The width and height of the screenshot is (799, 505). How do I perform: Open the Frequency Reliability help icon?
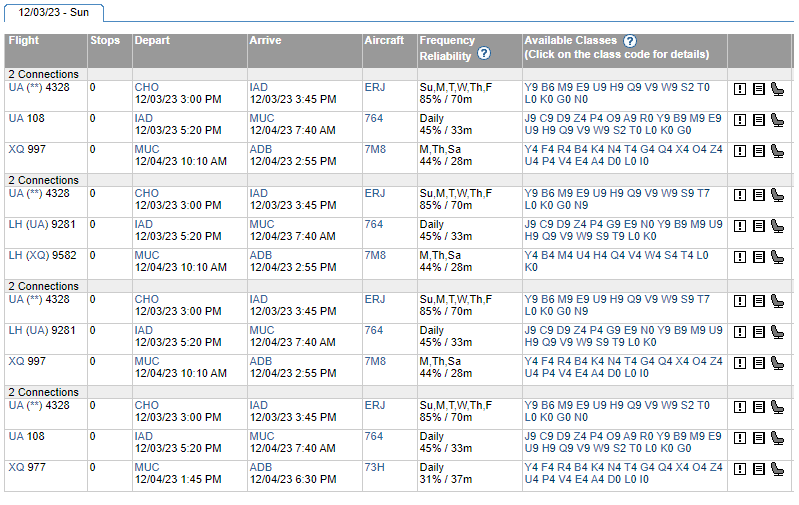coord(484,53)
